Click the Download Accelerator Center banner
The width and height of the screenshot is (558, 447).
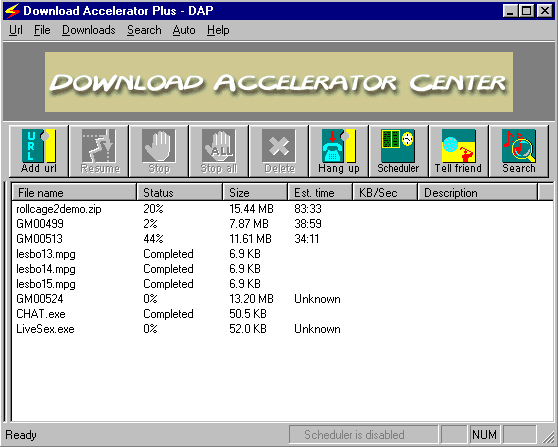(279, 82)
